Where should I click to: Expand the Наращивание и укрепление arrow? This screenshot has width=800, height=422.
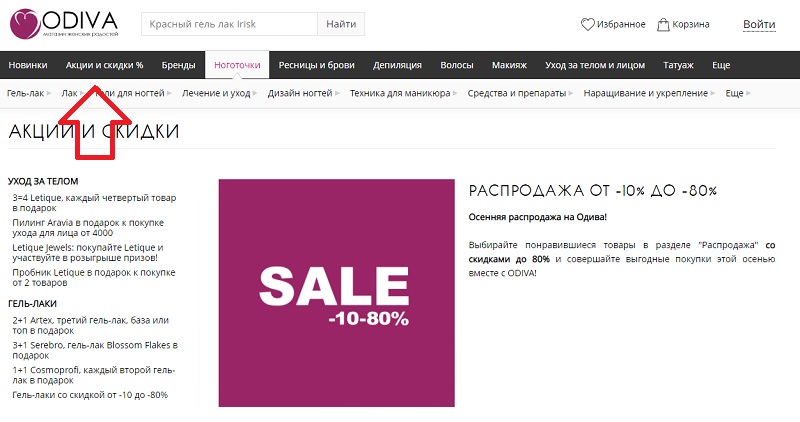coord(713,93)
